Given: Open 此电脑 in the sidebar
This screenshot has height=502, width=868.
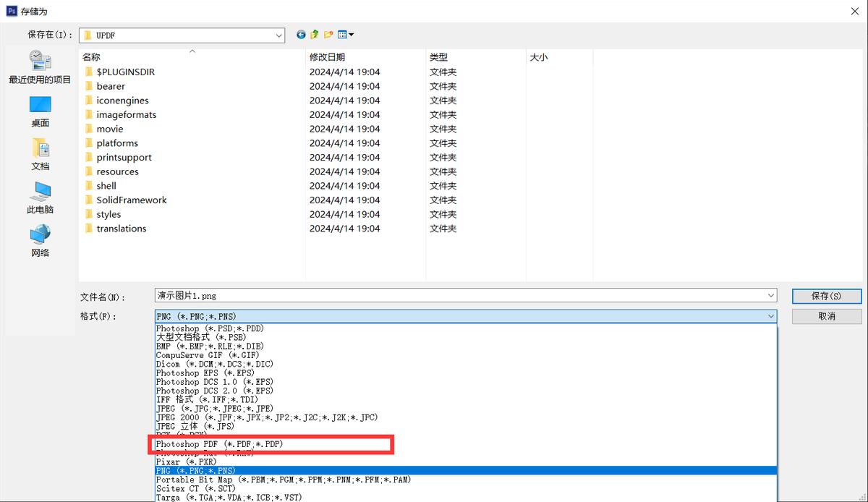Looking at the screenshot, I should click(40, 198).
